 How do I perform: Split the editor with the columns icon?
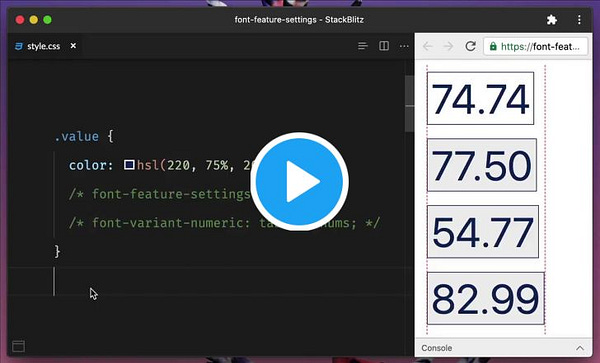(x=384, y=46)
